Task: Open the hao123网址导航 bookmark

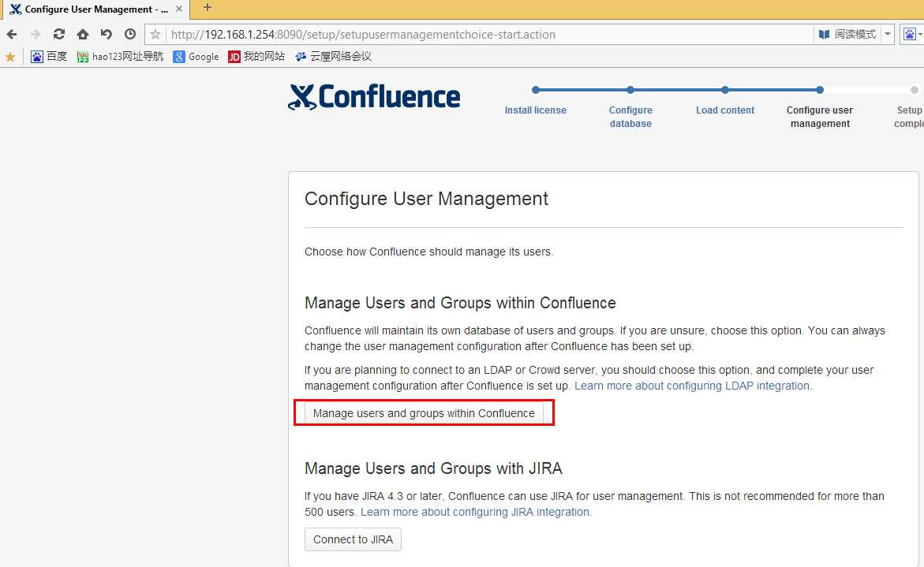Action: 120,57
